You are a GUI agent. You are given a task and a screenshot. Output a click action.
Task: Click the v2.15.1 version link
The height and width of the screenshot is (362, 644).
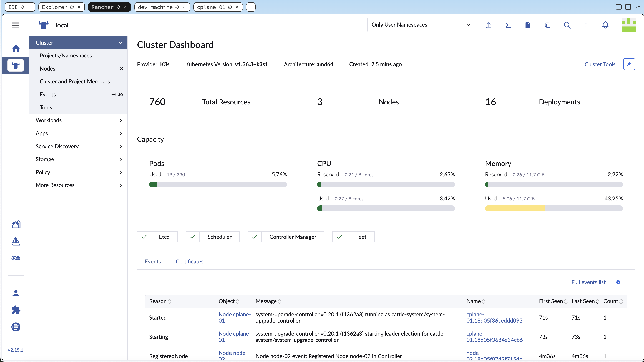coord(16,350)
